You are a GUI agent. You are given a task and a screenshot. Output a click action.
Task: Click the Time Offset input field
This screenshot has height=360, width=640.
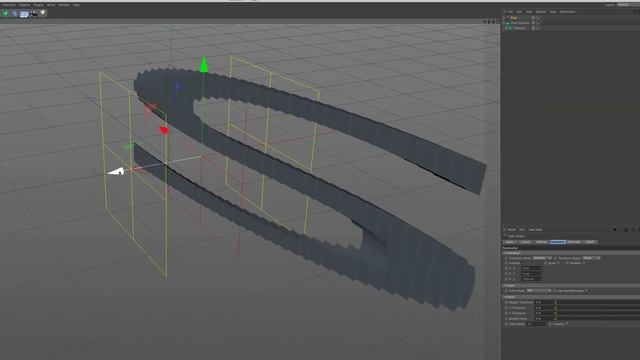click(x=536, y=324)
